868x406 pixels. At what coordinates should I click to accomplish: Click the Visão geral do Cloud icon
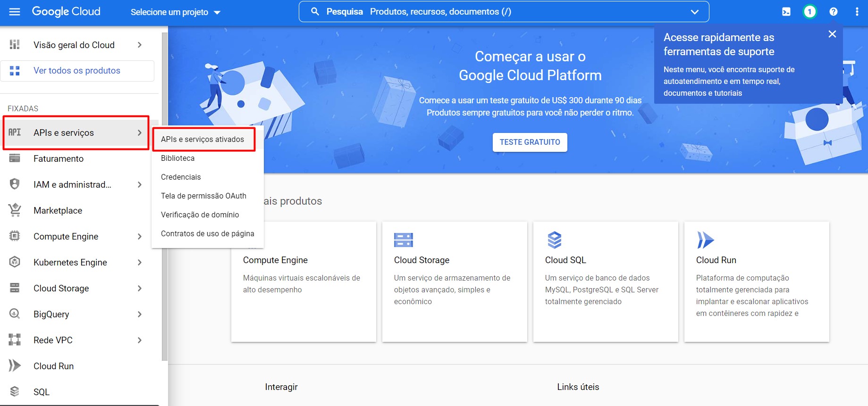coord(15,45)
